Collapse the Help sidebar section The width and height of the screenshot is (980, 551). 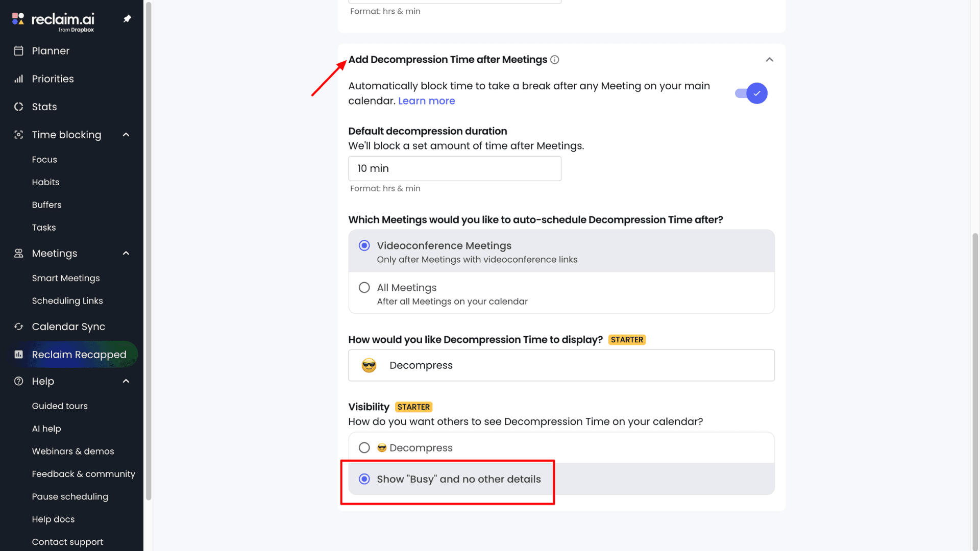[126, 381]
